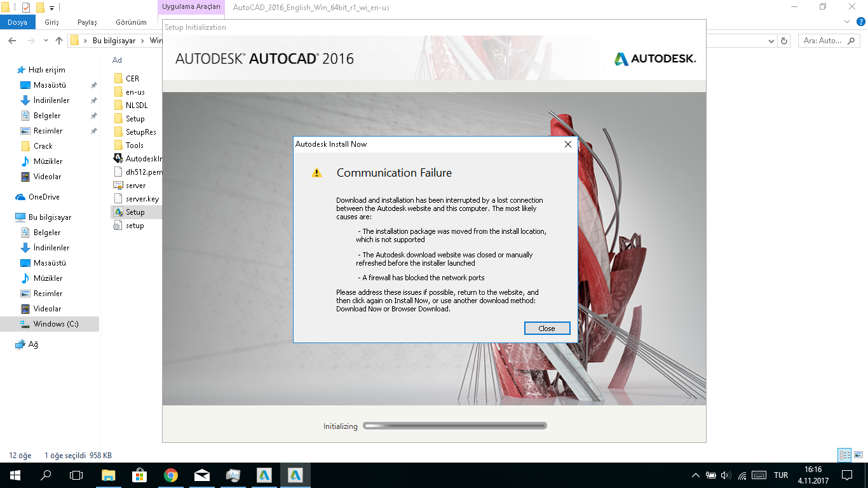Image resolution: width=868 pixels, height=488 pixels.
Task: Select Hızlı erişim in the navigation pane
Action: pyautogui.click(x=46, y=70)
